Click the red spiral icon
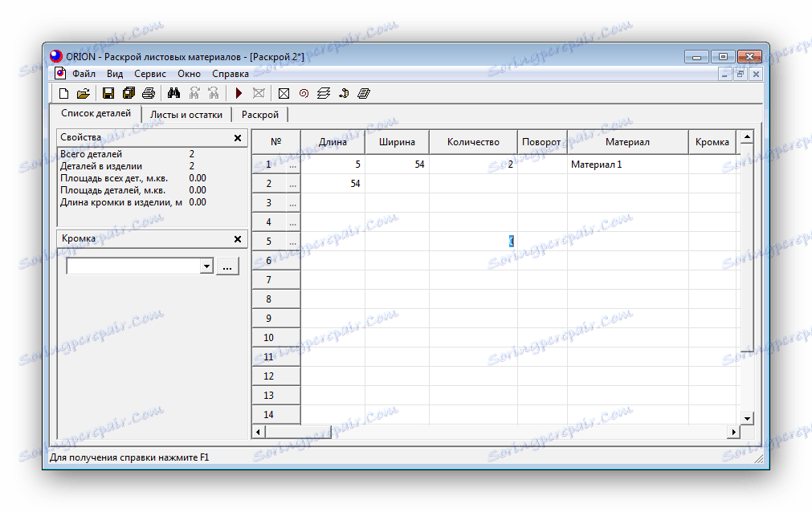The image size is (812, 512). pos(304,93)
